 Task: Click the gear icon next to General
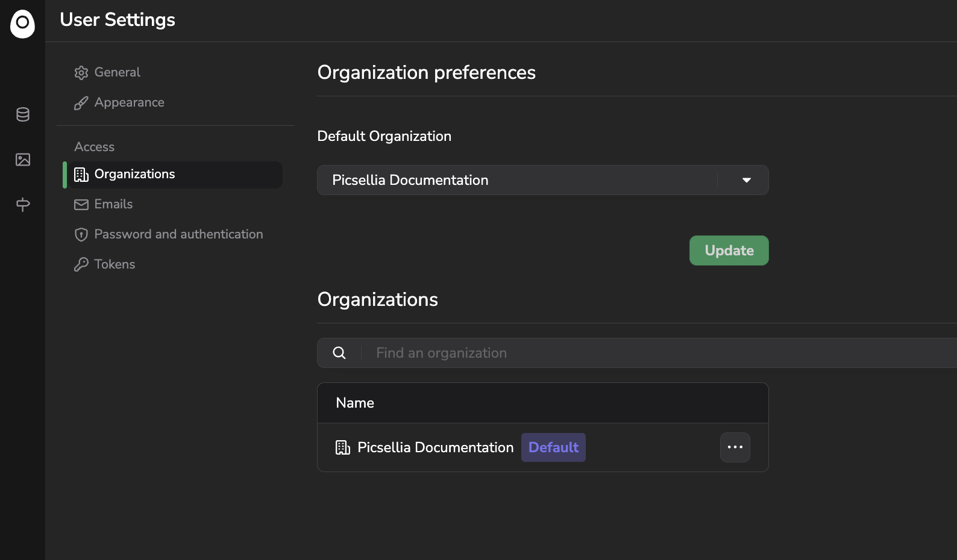[81, 73]
